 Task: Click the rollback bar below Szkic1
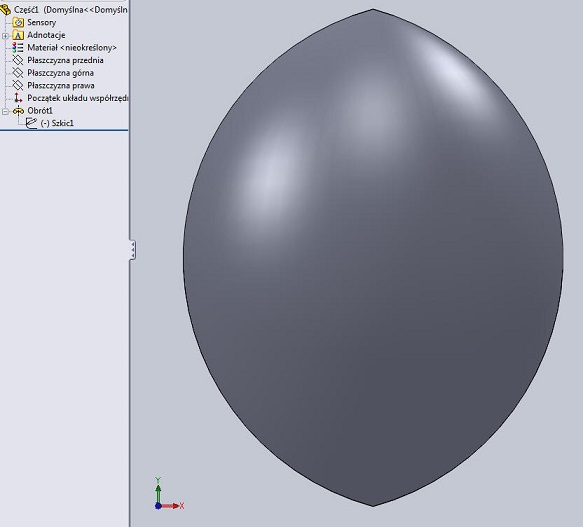64,130
